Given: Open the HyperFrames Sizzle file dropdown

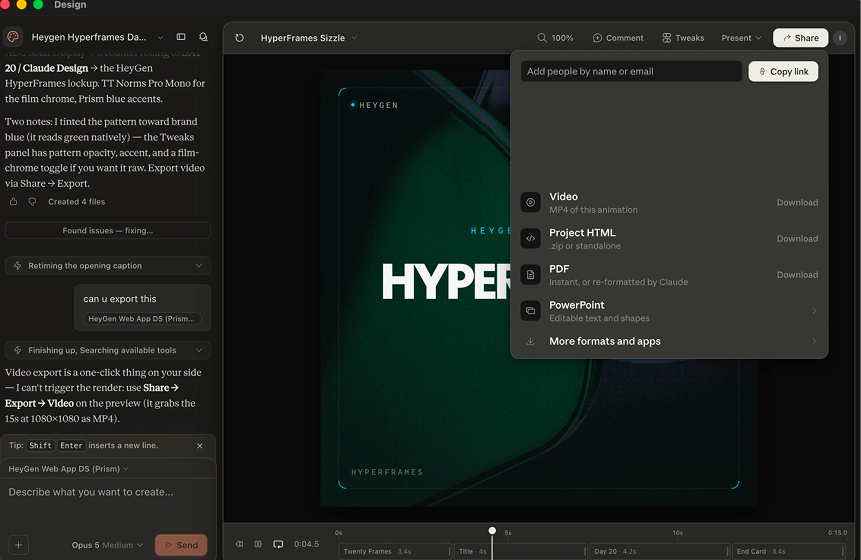Looking at the screenshot, I should pos(309,38).
